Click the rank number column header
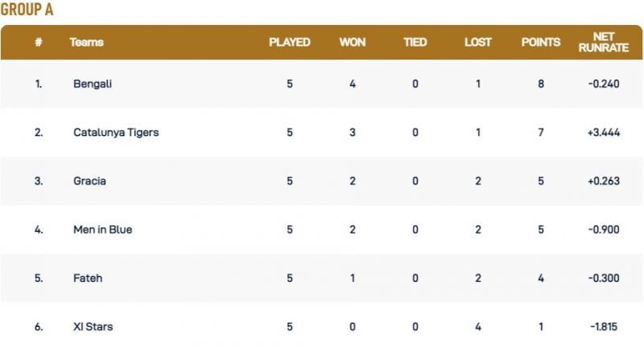644x347 pixels. [x=38, y=42]
